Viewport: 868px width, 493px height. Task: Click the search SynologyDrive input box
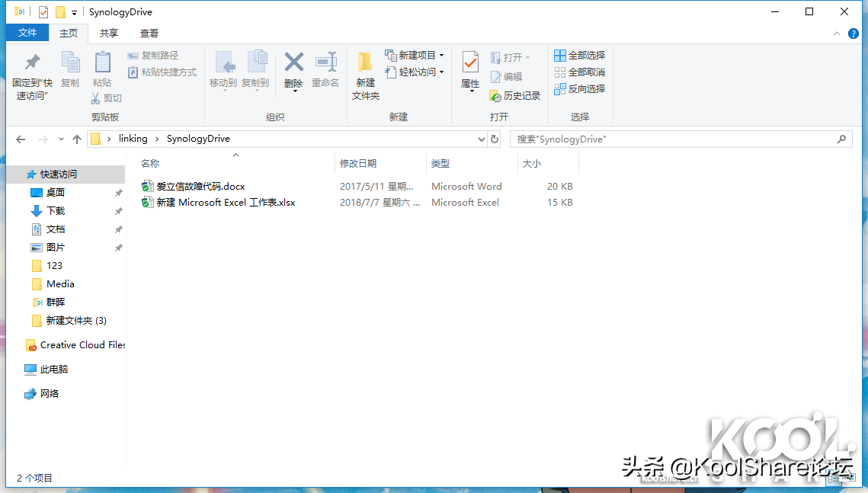pos(671,139)
